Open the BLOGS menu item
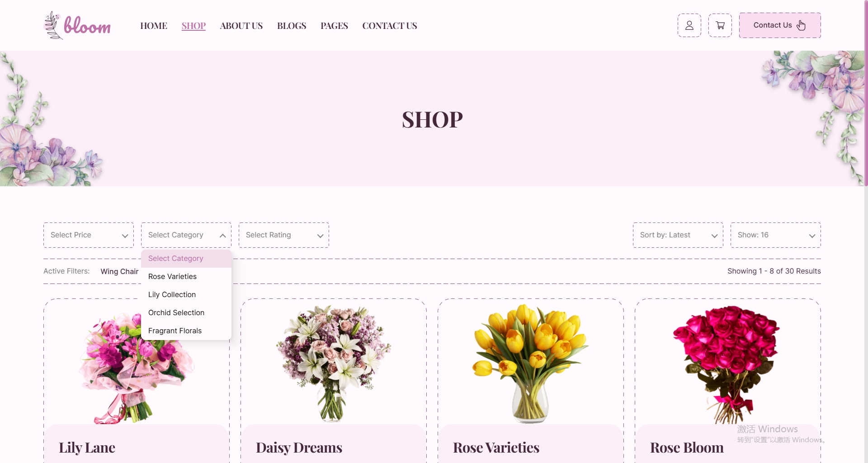 [x=292, y=26]
